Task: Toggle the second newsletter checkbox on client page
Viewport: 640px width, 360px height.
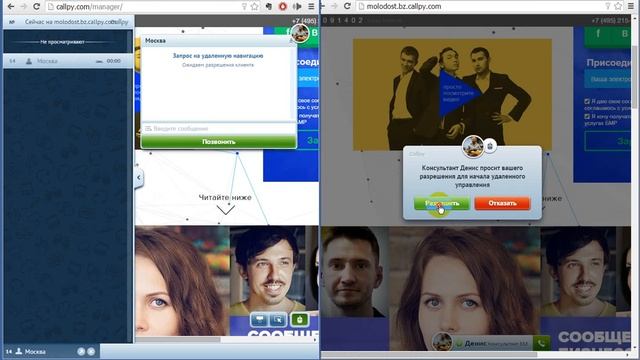Action: pyautogui.click(x=587, y=117)
